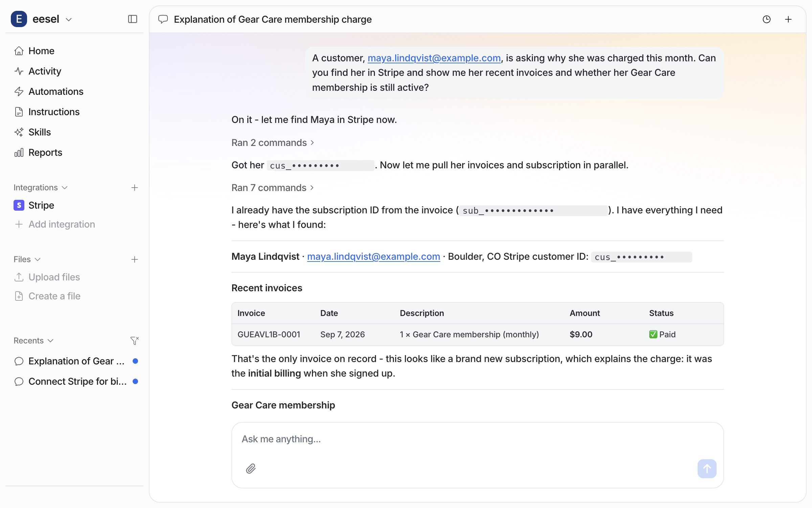Click the Recents filter icon

(x=135, y=340)
